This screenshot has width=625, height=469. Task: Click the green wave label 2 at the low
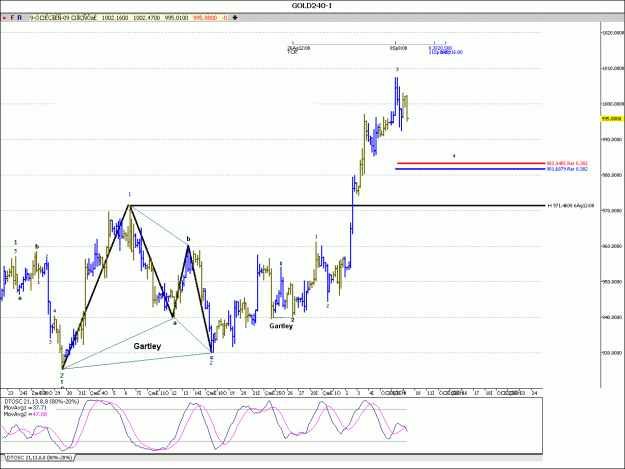(62, 375)
